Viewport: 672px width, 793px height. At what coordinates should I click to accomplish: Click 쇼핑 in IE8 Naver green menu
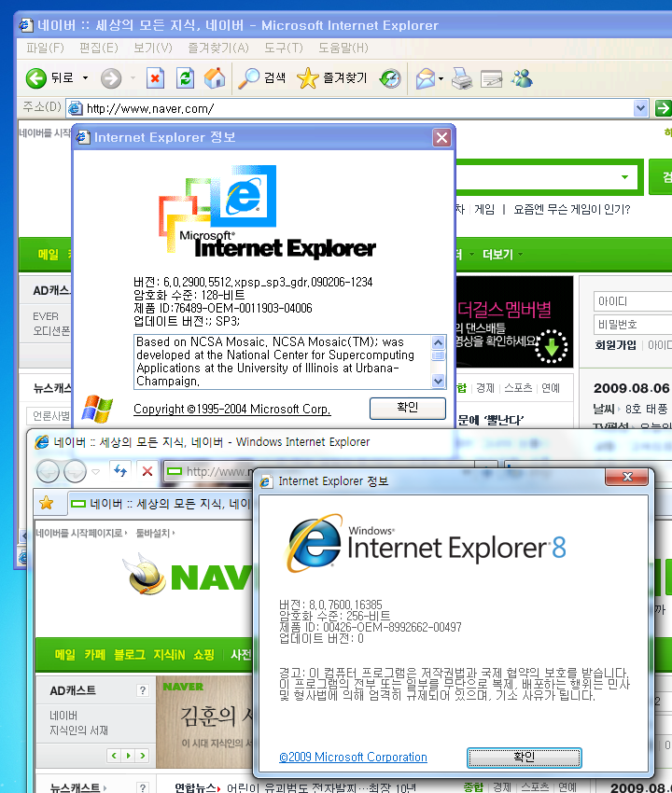203,654
